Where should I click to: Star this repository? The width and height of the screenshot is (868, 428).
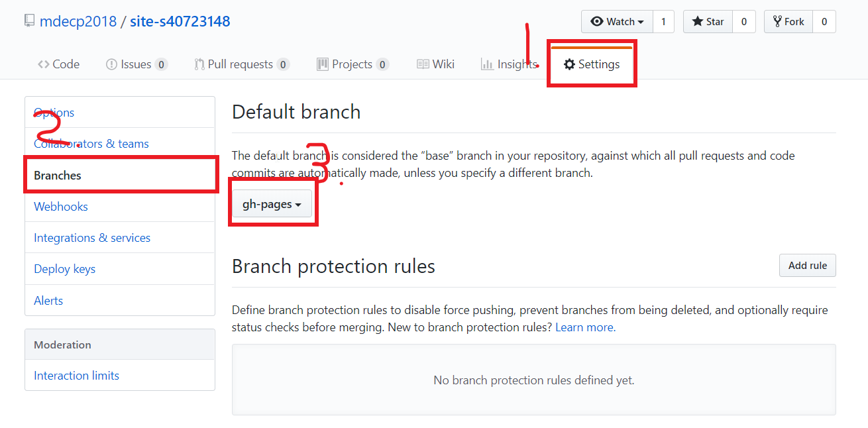708,22
